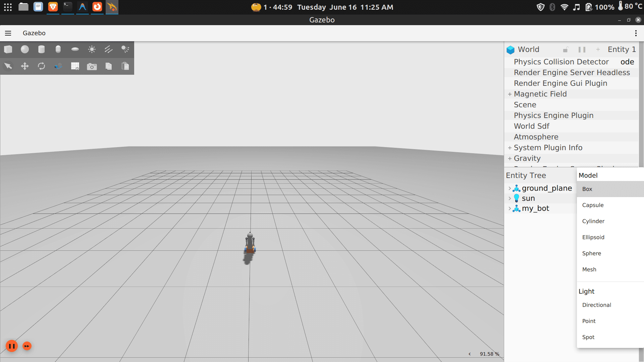Select sun entity
The image size is (644, 362).
(528, 198)
